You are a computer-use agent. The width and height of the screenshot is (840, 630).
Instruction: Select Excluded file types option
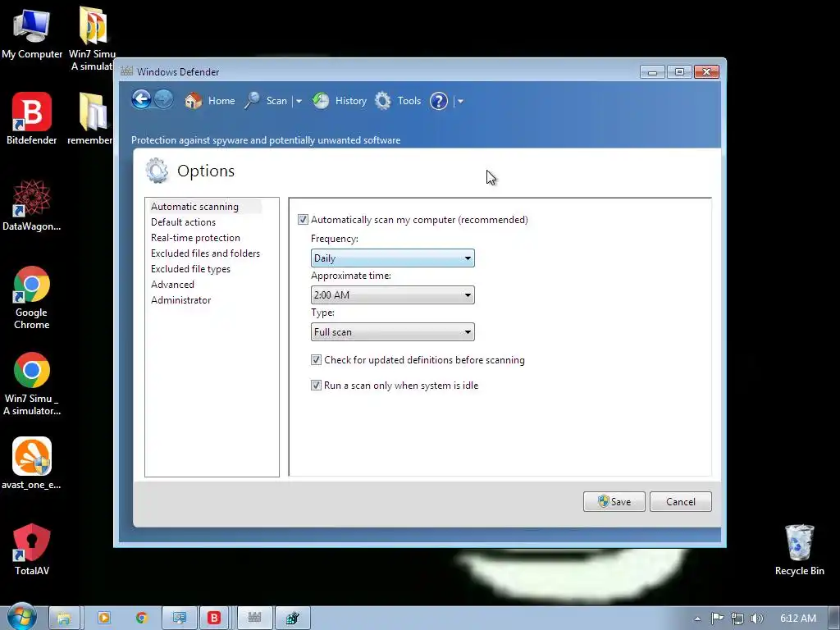(x=190, y=269)
